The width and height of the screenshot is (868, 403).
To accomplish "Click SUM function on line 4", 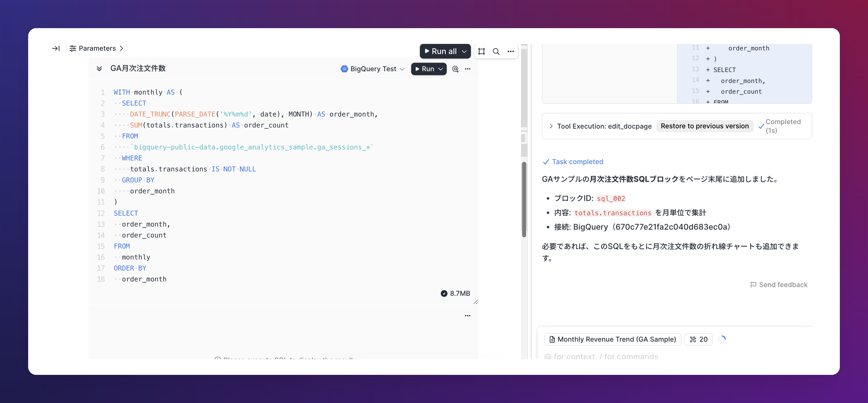I will click(136, 125).
